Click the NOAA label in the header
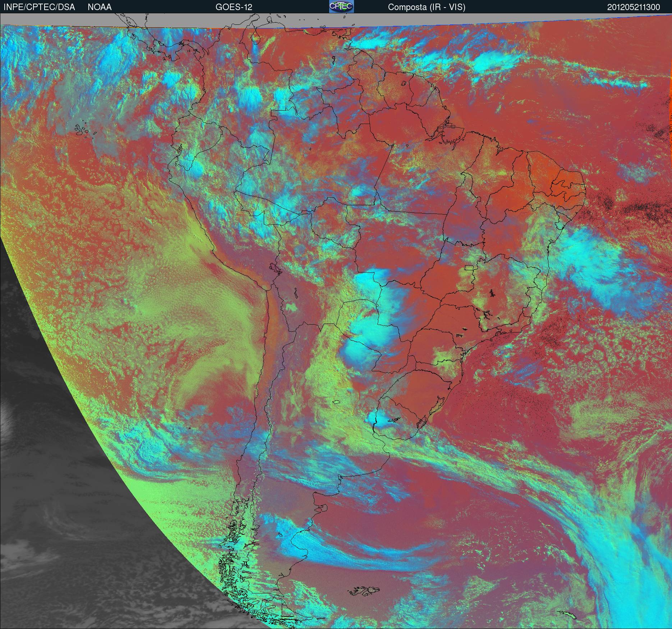 pyautogui.click(x=100, y=7)
